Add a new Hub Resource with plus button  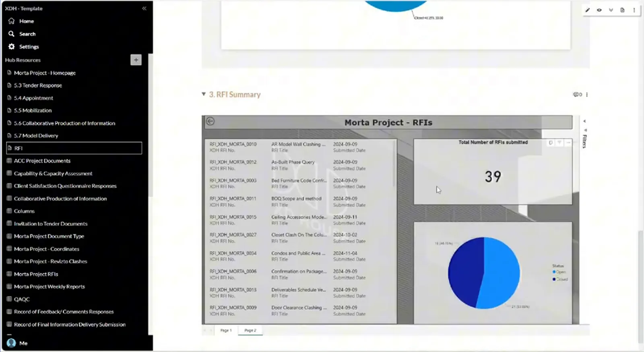coord(136,60)
